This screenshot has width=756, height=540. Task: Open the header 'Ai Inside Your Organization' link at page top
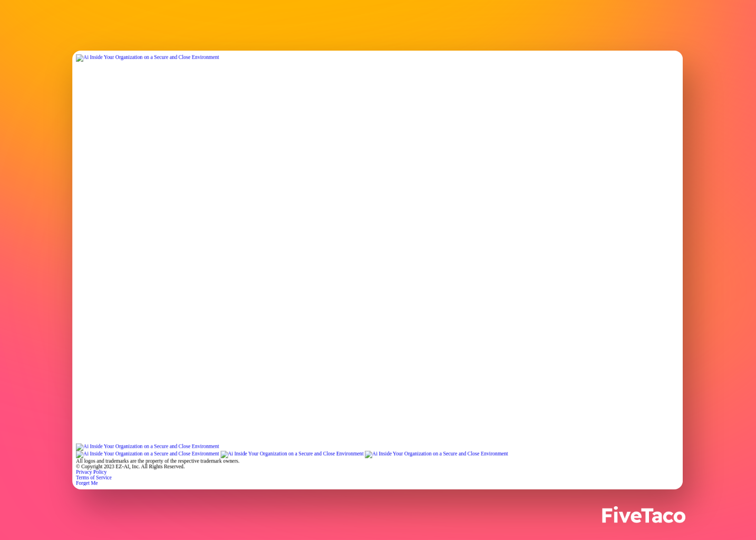148,57
